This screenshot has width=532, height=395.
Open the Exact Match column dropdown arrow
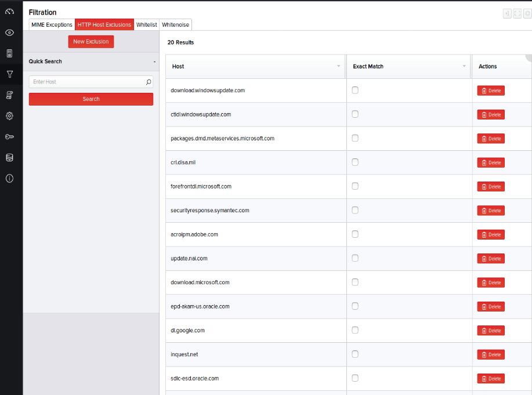(464, 67)
